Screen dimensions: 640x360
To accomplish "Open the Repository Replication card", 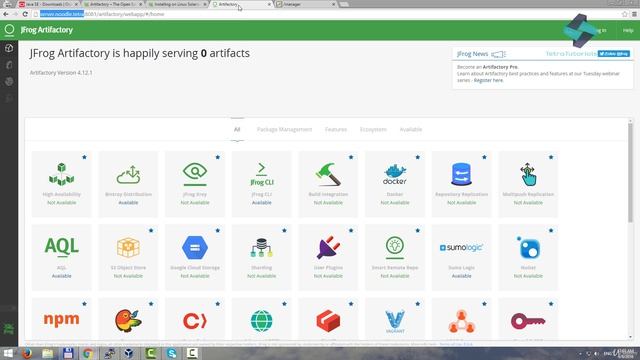I will [462, 184].
